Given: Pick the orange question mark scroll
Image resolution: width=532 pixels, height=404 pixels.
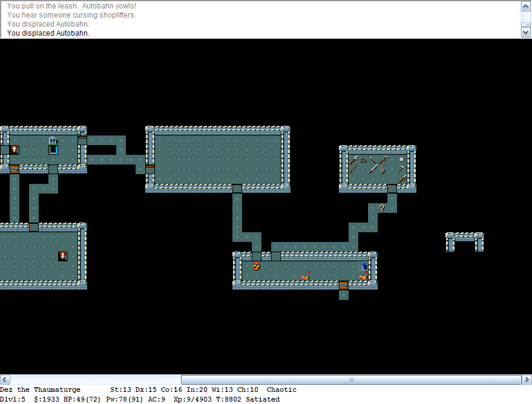Looking at the screenshot, I should pyautogui.click(x=383, y=208).
